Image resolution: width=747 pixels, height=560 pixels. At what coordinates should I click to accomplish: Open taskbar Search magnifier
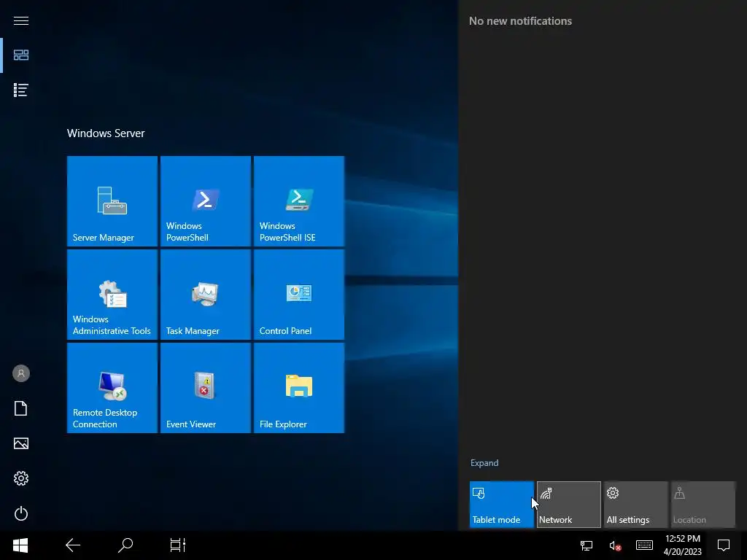[125, 545]
